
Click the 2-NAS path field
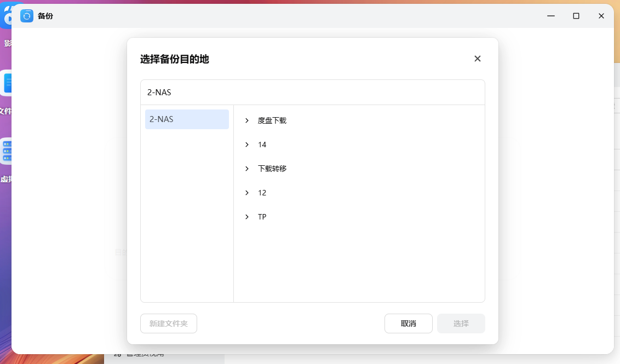[x=312, y=92]
